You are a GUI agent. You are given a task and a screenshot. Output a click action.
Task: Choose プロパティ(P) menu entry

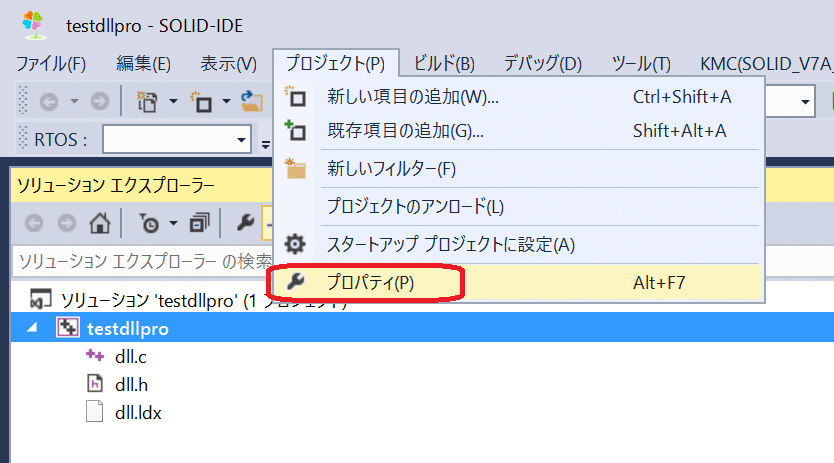click(x=519, y=283)
